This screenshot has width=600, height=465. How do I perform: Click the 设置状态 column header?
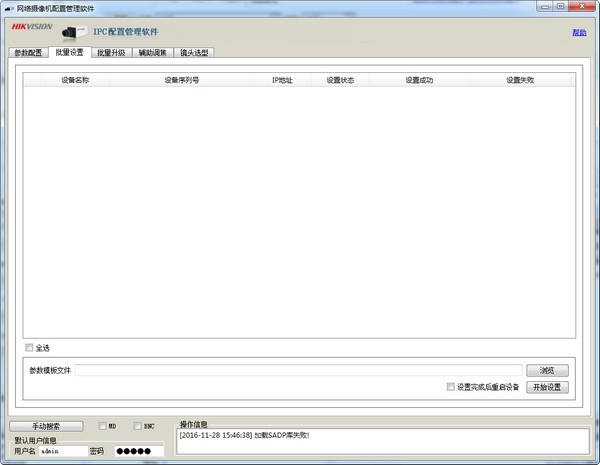(340, 80)
